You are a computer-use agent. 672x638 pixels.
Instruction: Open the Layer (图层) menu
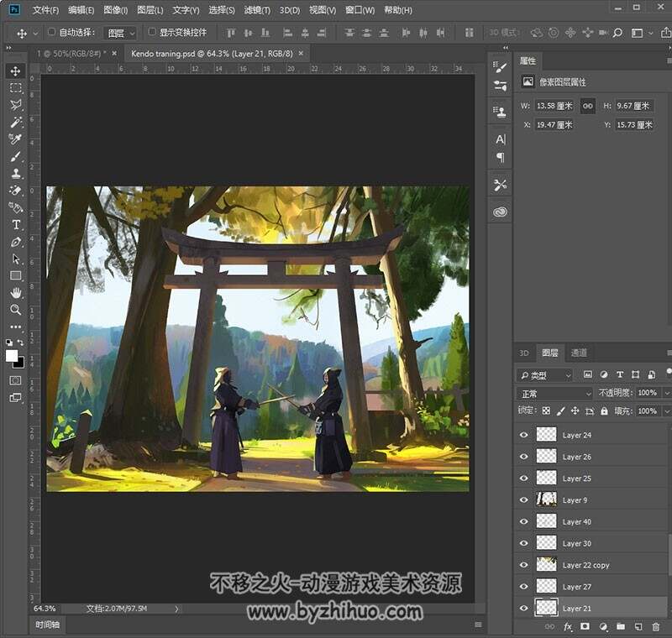pos(150,10)
